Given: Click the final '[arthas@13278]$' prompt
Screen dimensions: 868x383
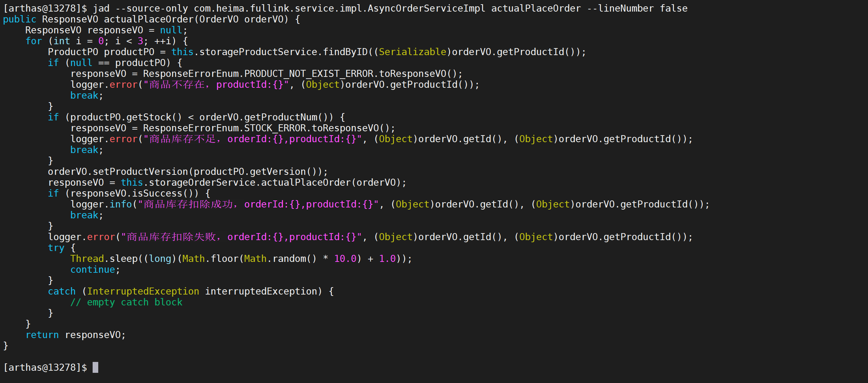Looking at the screenshot, I should point(45,368).
